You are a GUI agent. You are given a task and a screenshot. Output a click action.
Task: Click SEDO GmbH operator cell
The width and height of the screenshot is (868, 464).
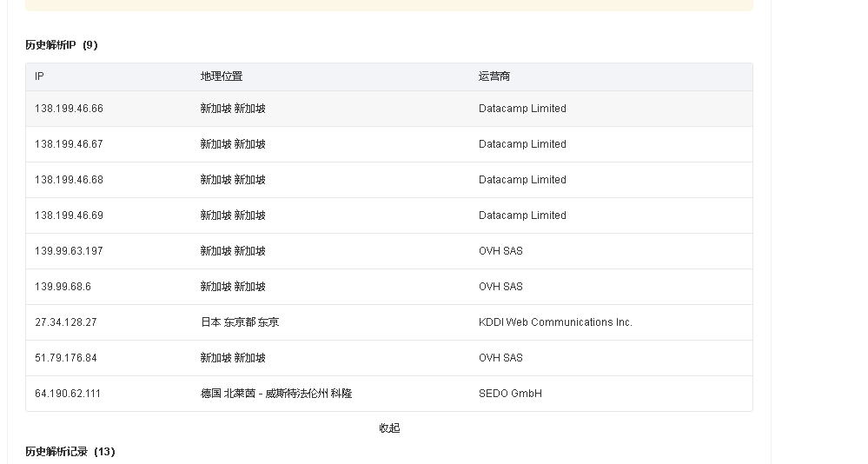click(510, 394)
